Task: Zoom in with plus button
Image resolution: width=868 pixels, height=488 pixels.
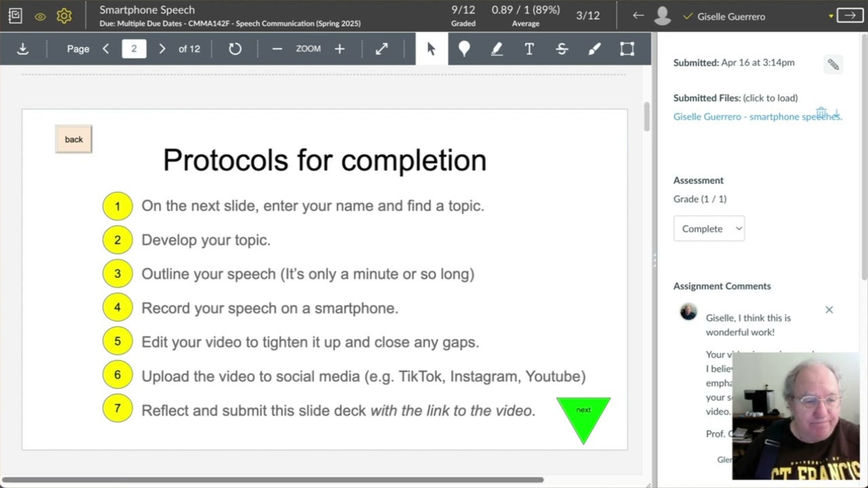Action: [x=340, y=49]
